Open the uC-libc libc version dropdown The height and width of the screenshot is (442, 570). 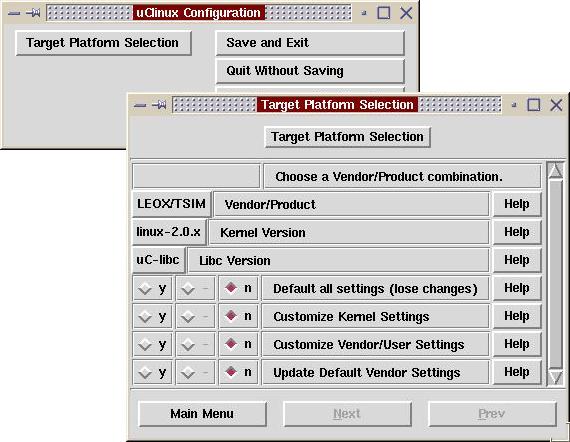(158, 260)
